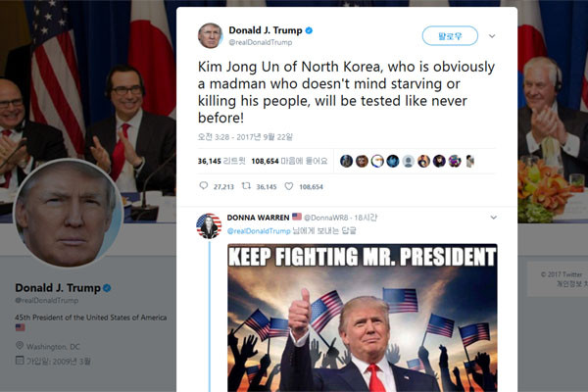This screenshot has height=392, width=588.
Task: Click the blue verified badge in tweet header
Action: [309, 30]
